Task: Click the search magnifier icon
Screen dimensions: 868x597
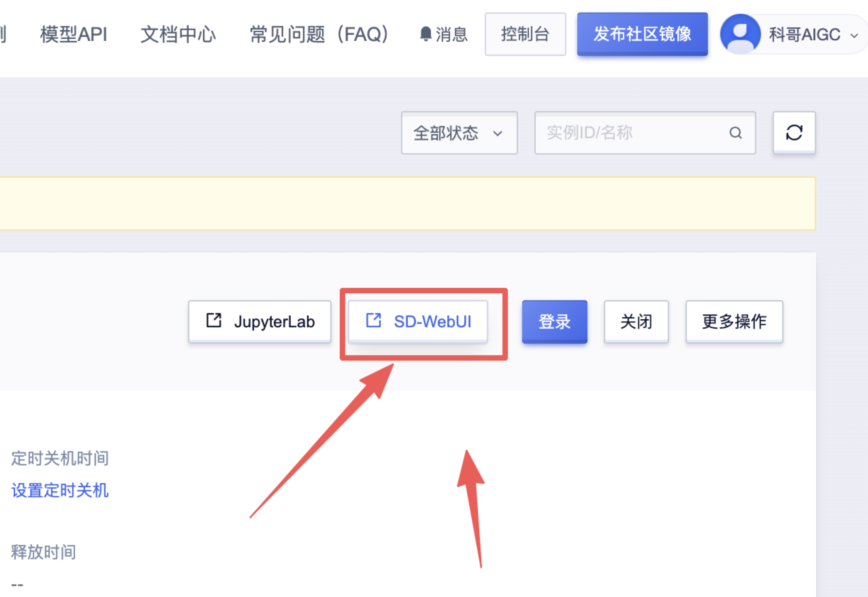Action: (x=735, y=133)
